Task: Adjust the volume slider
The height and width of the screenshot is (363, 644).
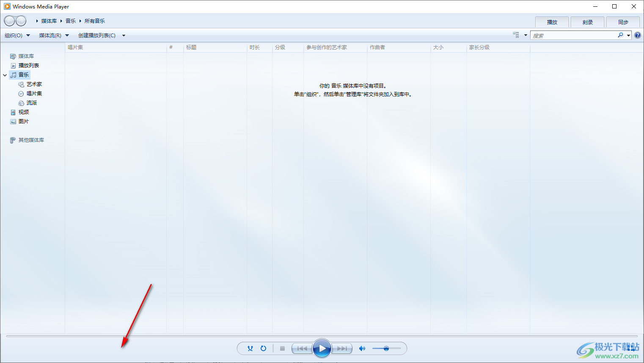Action: [386, 349]
